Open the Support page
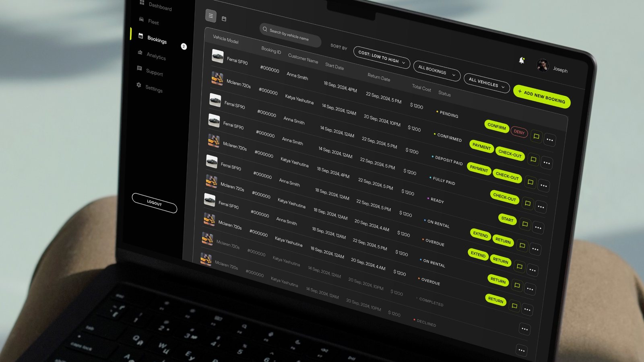 pyautogui.click(x=150, y=71)
